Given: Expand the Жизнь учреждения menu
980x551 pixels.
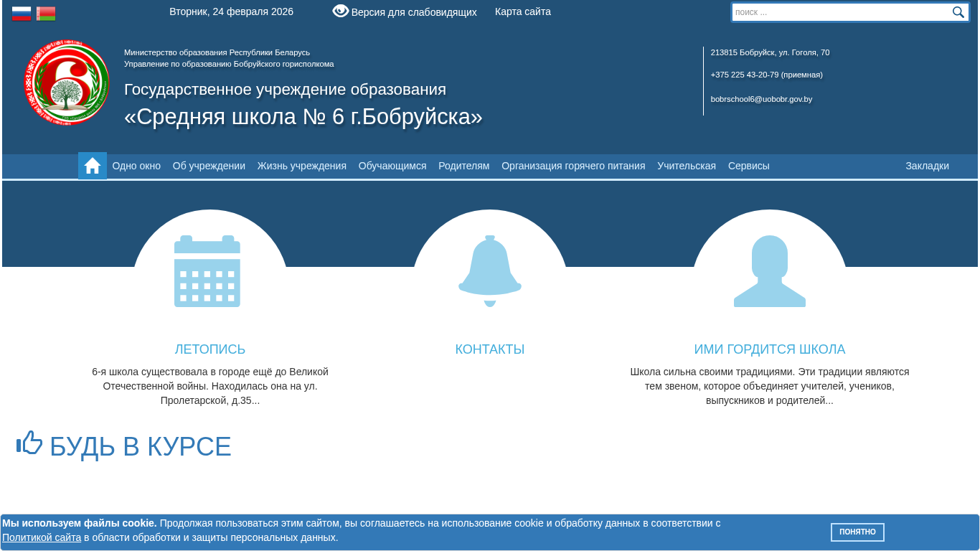Looking at the screenshot, I should pyautogui.click(x=301, y=166).
